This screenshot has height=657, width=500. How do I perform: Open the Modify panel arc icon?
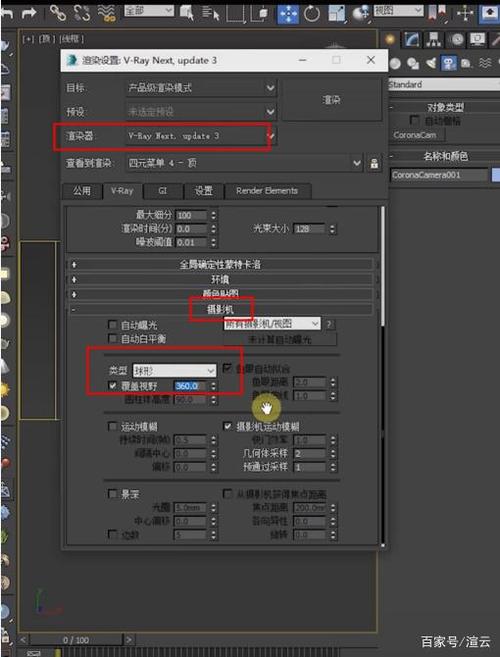tap(412, 40)
